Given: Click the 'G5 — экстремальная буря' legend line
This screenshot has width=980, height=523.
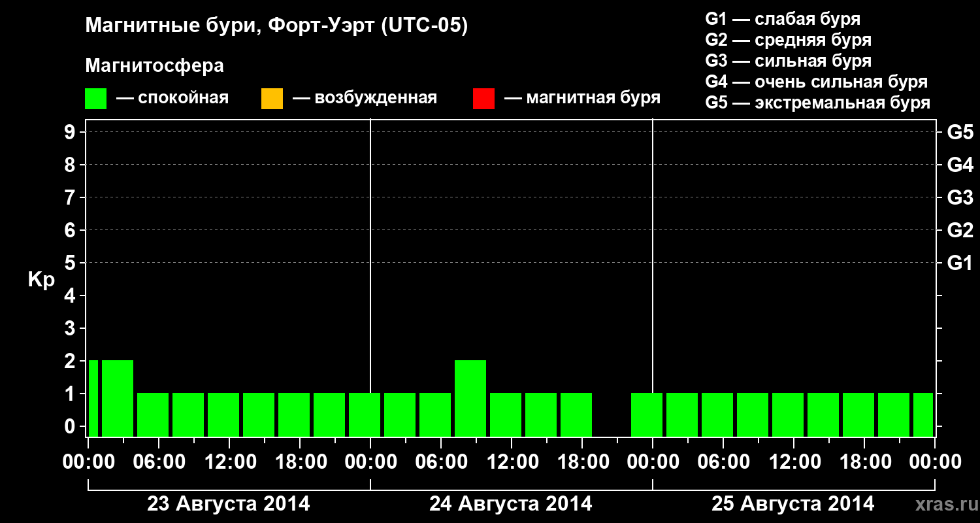Looking at the screenshot, I should [x=818, y=103].
